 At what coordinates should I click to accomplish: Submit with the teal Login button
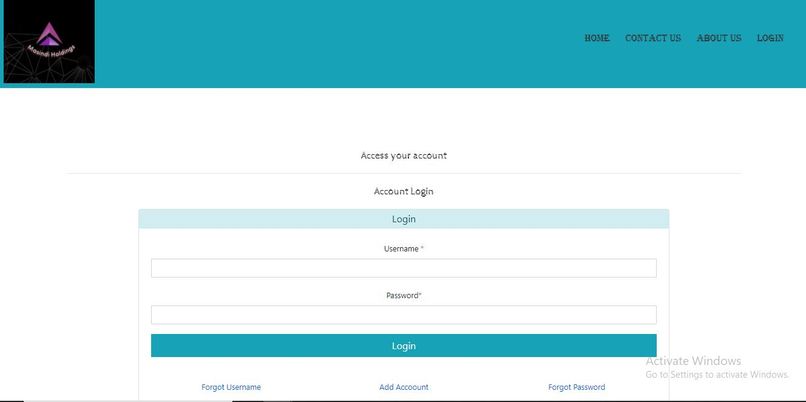404,345
